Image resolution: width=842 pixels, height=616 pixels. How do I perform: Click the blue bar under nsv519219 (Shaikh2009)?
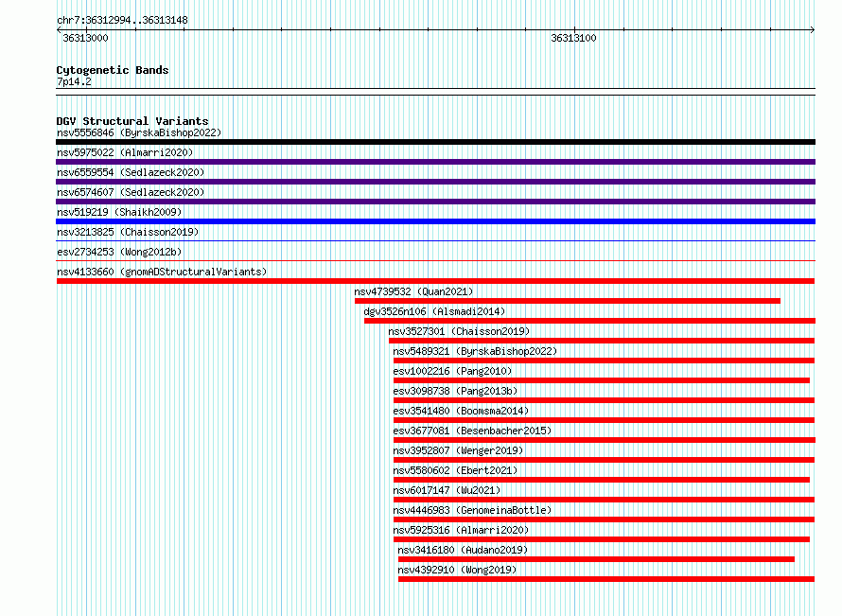pos(435,221)
